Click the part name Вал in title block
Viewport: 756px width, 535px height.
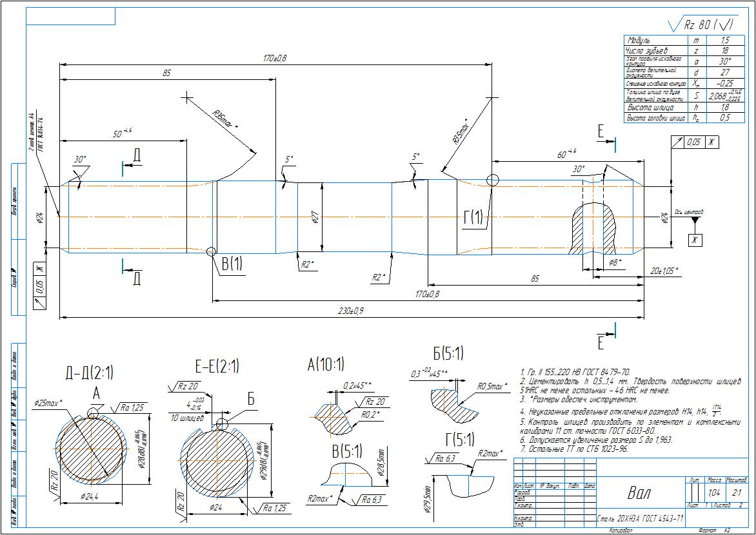[639, 492]
